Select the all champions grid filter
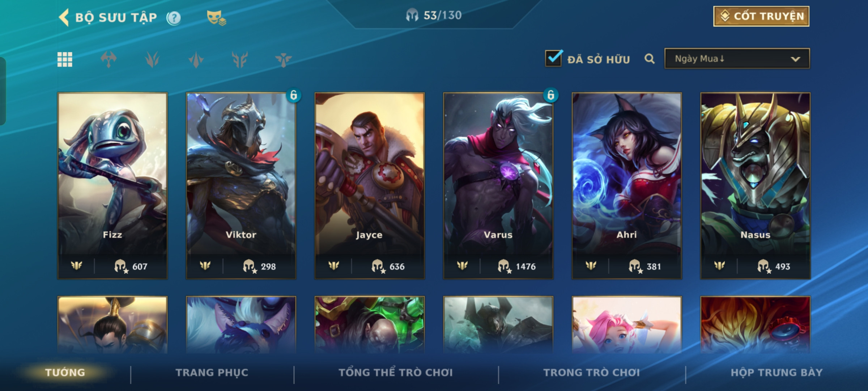This screenshot has width=868, height=391. (65, 59)
